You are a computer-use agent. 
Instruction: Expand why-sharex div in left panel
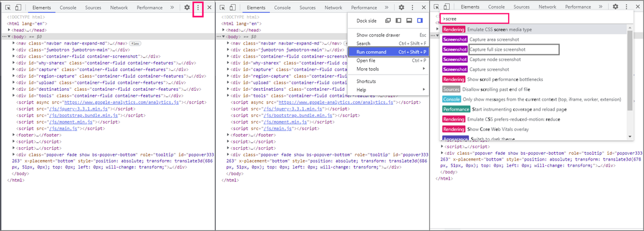pyautogui.click(x=14, y=62)
